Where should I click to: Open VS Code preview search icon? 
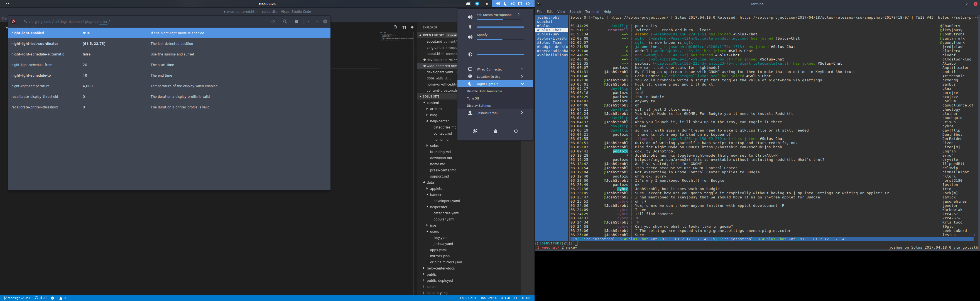[x=395, y=27]
